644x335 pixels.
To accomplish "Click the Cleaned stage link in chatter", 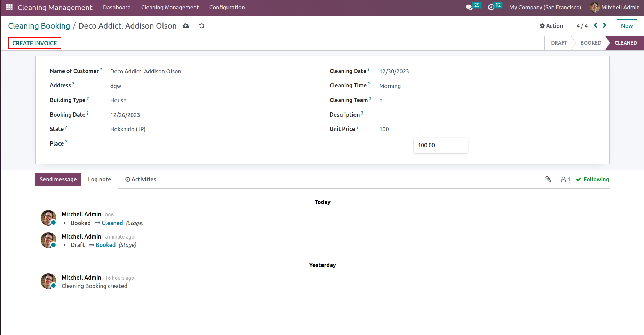I will click(x=112, y=223).
